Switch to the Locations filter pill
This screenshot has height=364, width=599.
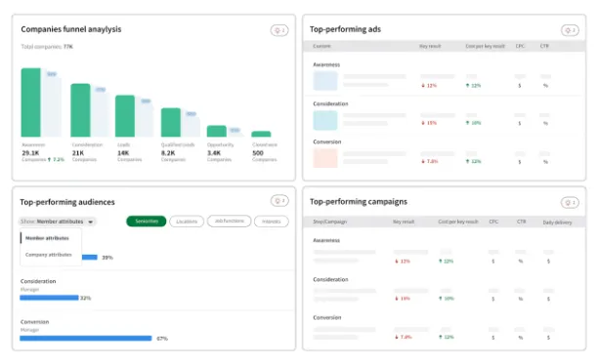(187, 222)
